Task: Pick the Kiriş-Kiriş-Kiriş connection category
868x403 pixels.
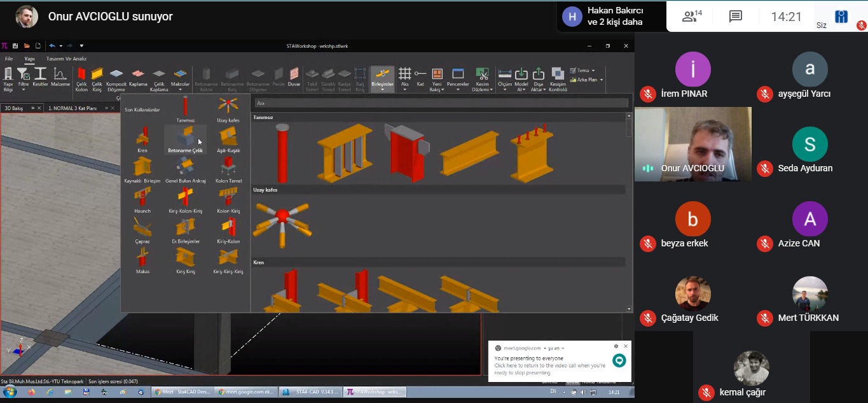Action: (x=228, y=262)
